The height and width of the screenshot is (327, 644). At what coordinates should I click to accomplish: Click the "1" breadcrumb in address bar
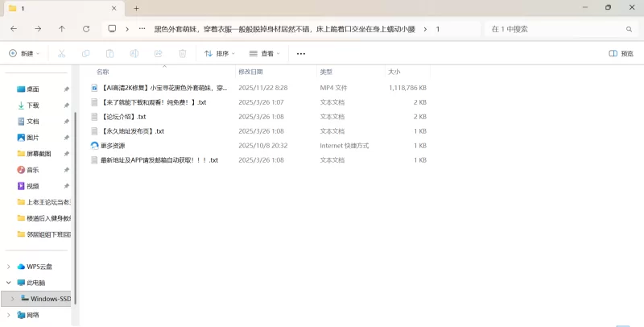438,29
